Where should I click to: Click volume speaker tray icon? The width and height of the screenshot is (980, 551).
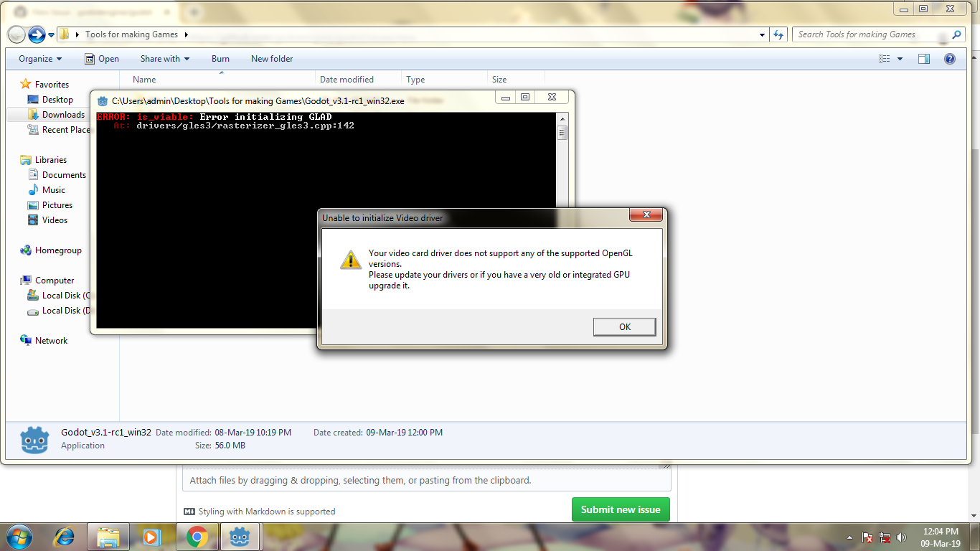click(903, 537)
